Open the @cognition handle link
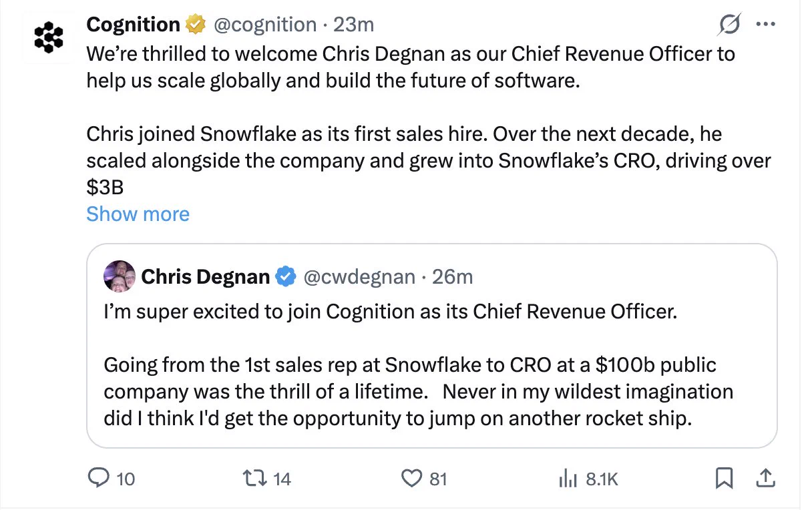The image size is (812, 510). tap(265, 25)
